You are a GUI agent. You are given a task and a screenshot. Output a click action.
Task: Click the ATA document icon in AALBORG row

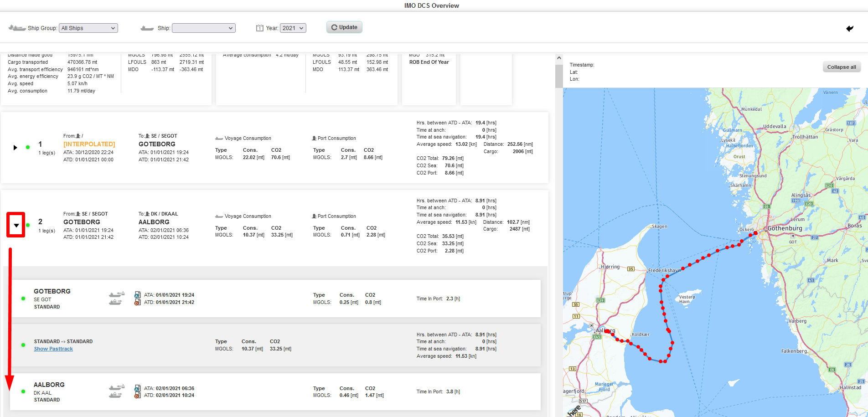pos(138,388)
